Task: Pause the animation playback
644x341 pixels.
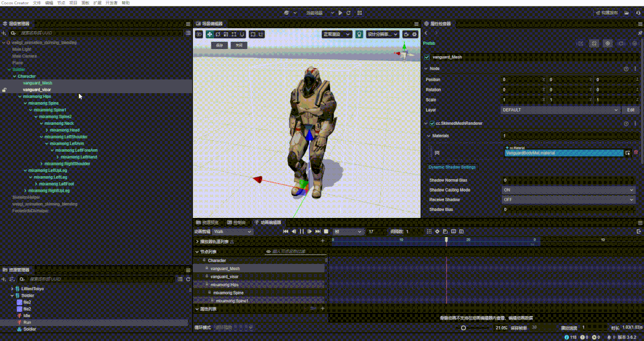Action: tap(302, 232)
